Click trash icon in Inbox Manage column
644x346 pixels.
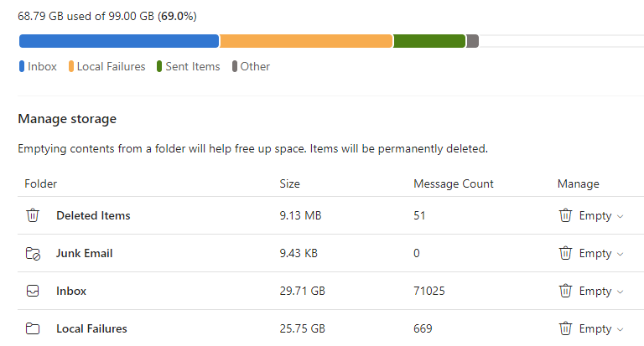point(565,291)
